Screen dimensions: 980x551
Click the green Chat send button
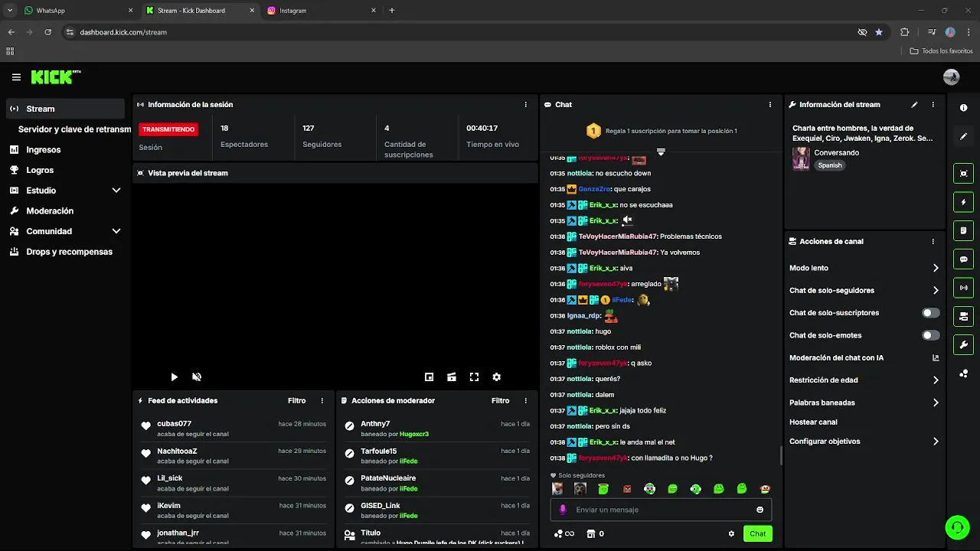click(x=757, y=534)
